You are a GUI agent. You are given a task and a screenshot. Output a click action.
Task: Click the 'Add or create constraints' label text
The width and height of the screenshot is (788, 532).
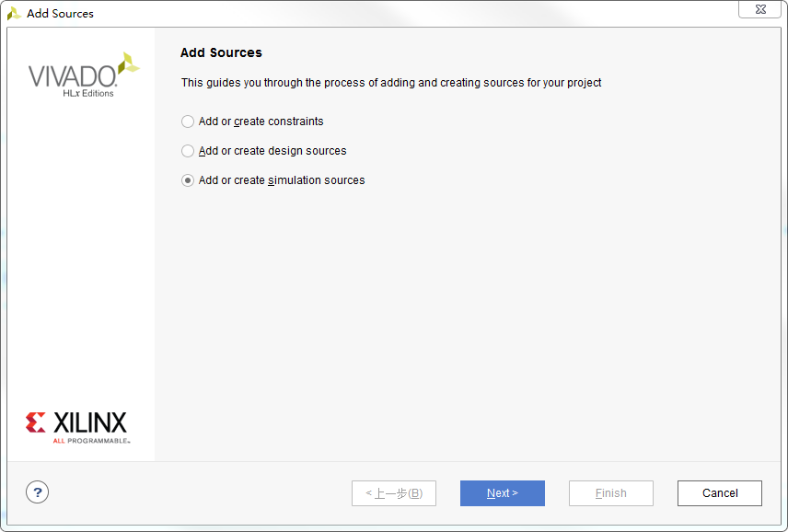(261, 121)
